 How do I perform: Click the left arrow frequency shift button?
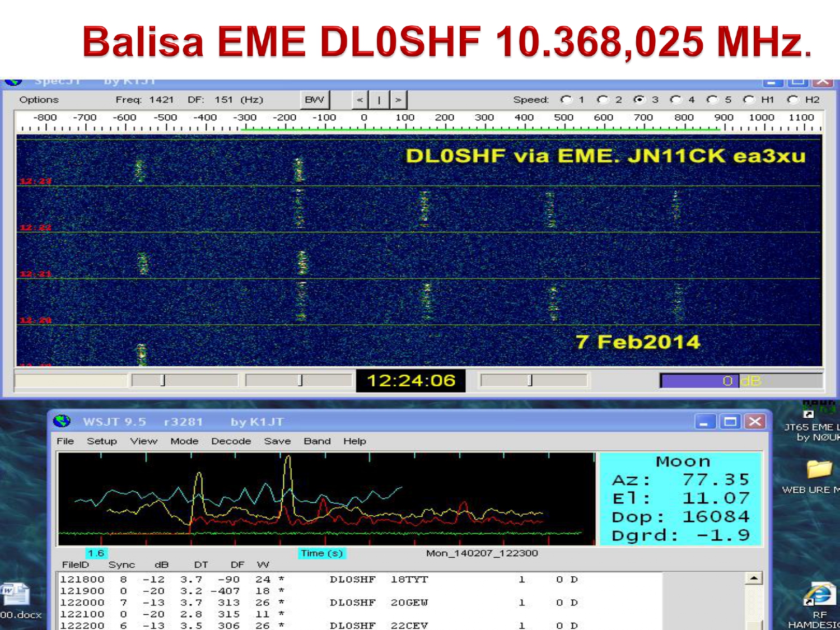(x=360, y=100)
